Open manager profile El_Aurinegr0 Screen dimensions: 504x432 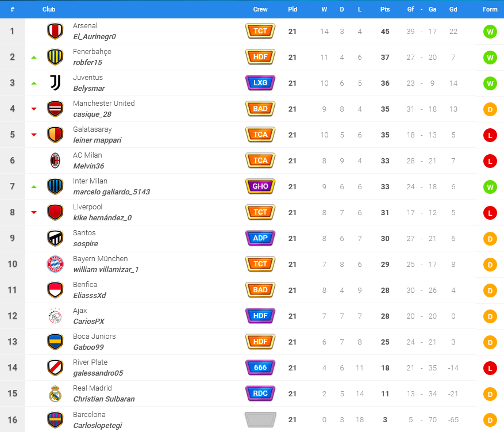click(x=94, y=37)
